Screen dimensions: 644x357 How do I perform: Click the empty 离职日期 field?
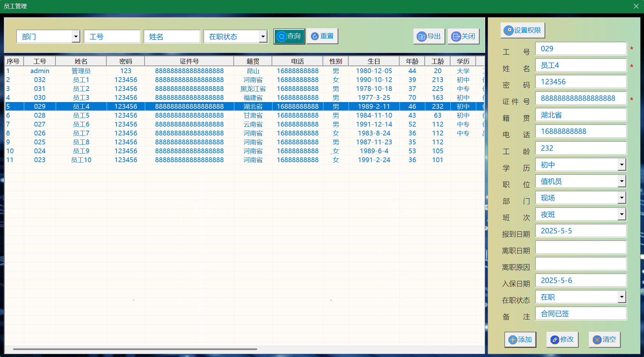pos(581,247)
